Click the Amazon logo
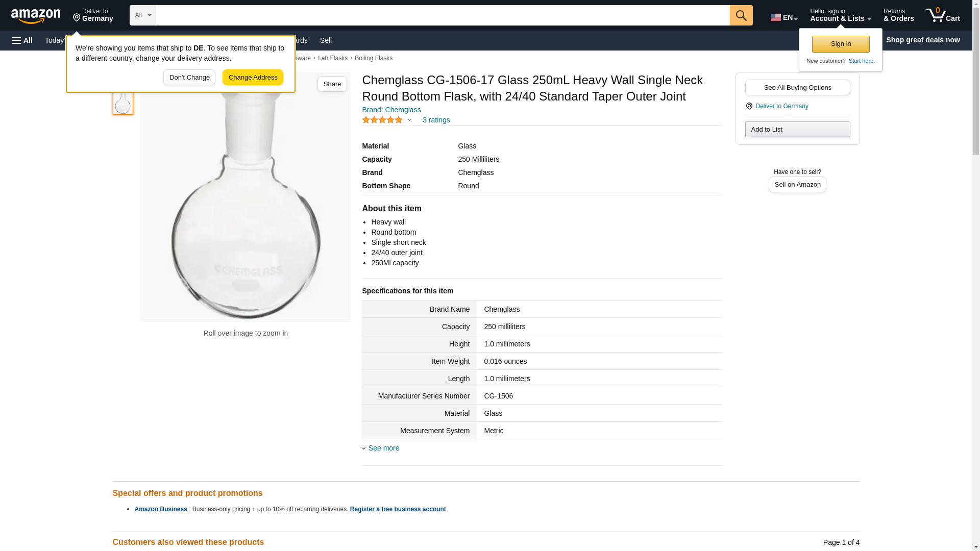Image resolution: width=980 pixels, height=551 pixels. (36, 16)
